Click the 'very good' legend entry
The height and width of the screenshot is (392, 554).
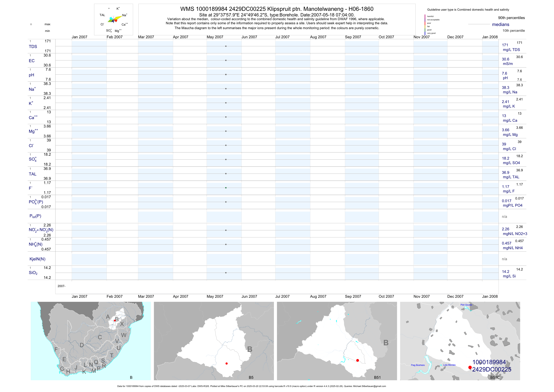coord(431,33)
